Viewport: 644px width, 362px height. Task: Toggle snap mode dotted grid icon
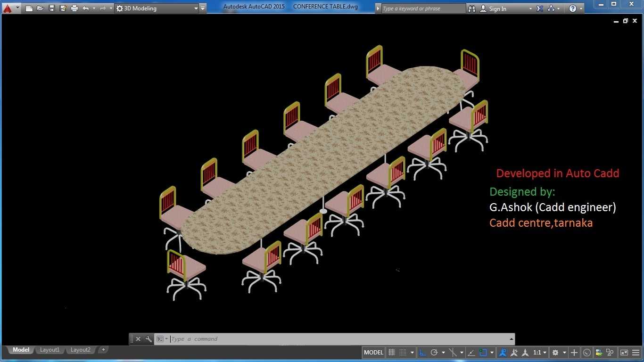pyautogui.click(x=403, y=352)
